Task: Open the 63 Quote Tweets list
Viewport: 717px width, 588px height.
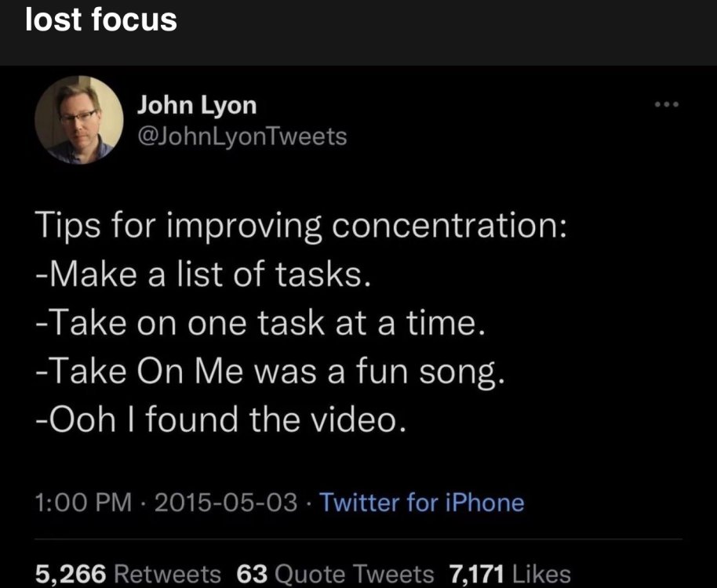Action: (335, 574)
